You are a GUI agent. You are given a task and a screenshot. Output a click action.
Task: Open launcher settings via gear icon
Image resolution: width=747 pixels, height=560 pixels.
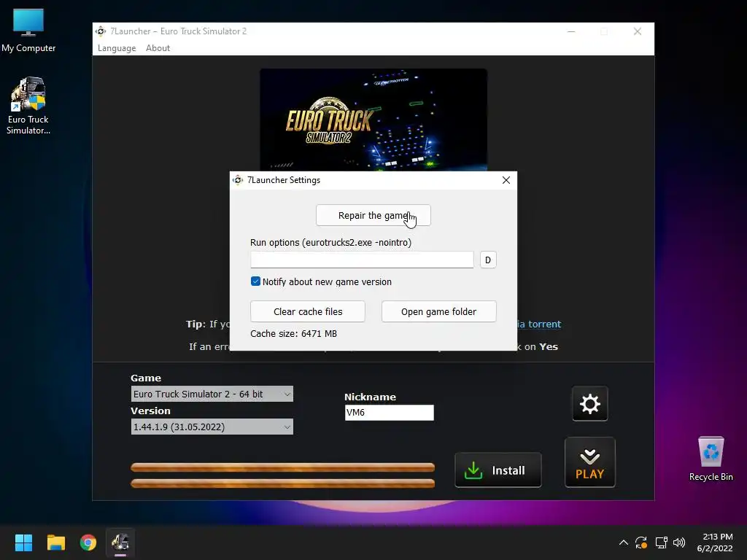coord(589,404)
